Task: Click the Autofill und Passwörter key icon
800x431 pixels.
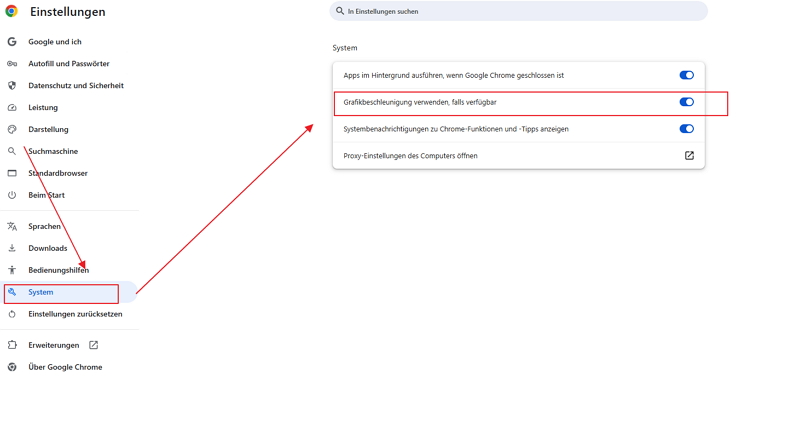Action: [12, 64]
